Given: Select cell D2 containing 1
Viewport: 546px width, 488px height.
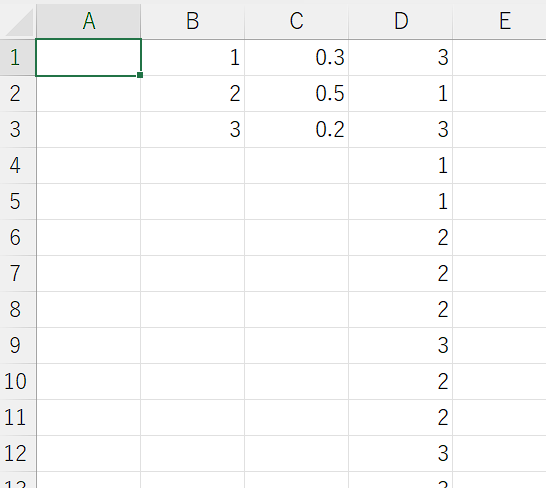Looking at the screenshot, I should (x=400, y=94).
